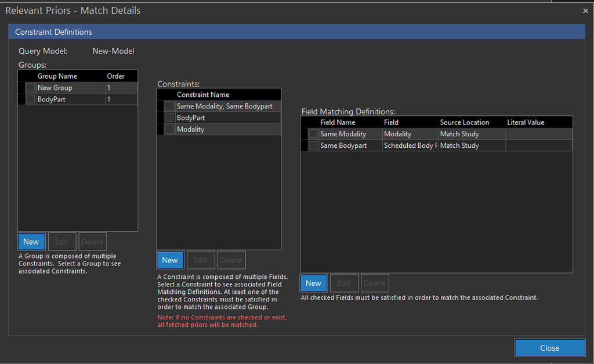The image size is (594, 364).
Task: Click New button under Groups list
Action: [x=31, y=242]
